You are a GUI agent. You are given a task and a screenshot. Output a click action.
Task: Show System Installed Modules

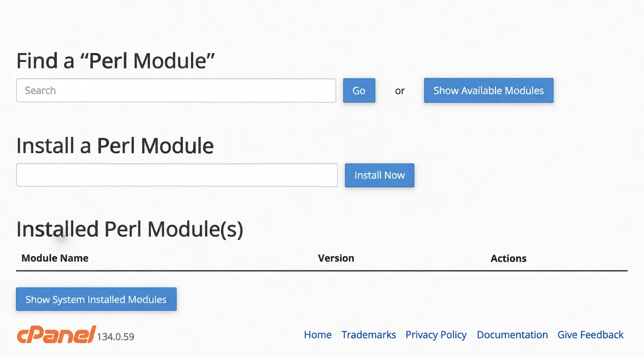click(x=96, y=299)
